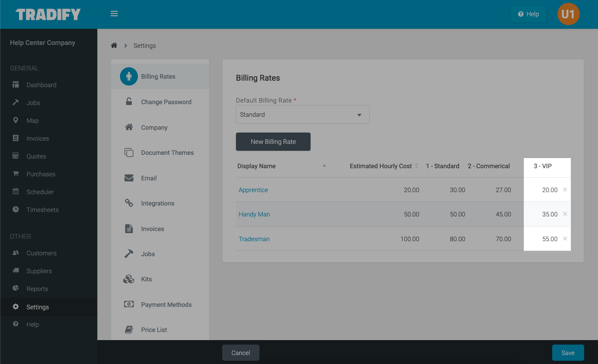The width and height of the screenshot is (598, 364).
Task: Click the Timesheets clock icon
Action: 15,210
